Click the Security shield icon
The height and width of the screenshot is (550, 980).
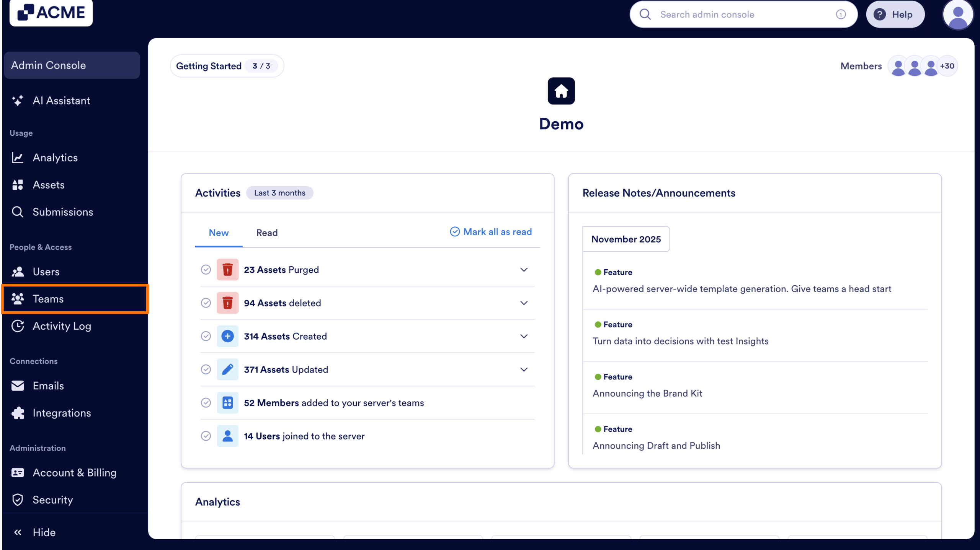pos(18,500)
